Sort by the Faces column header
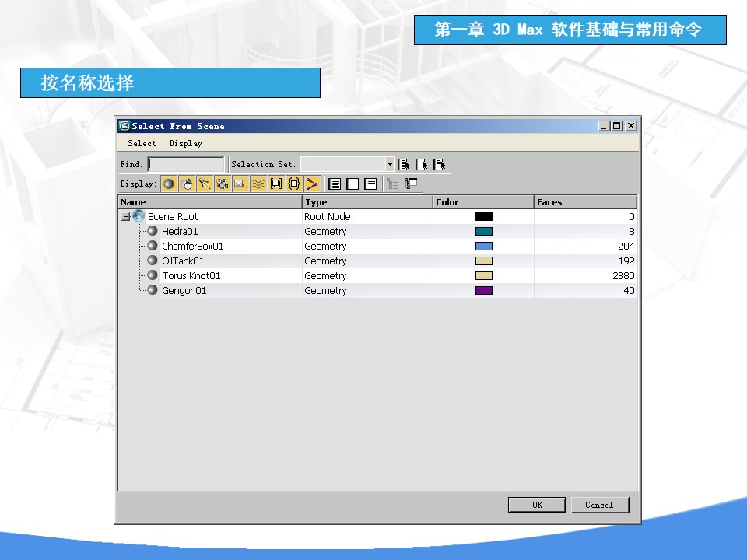747x560 pixels. (585, 202)
